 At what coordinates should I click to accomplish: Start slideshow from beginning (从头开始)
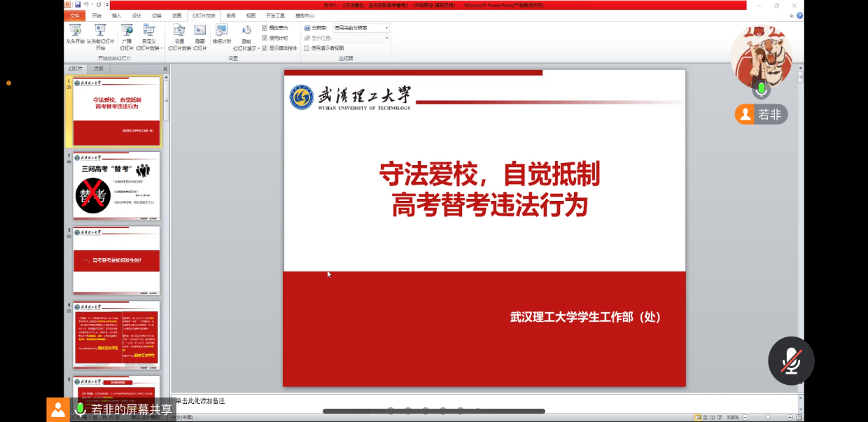pos(75,36)
